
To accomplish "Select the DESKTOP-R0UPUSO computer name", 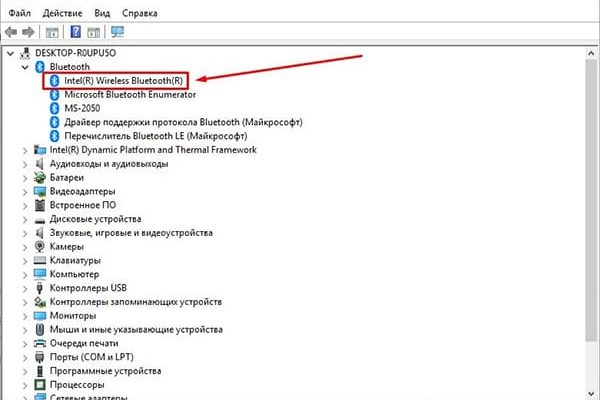I will pyautogui.click(x=75, y=53).
